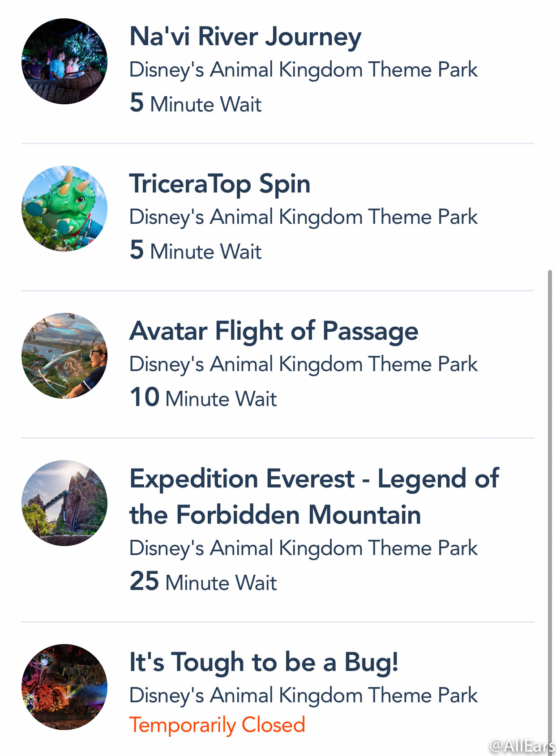Click the 5 Minute Wait under TriceraTop Spin
Screen dimensions: 556x756
tap(196, 250)
